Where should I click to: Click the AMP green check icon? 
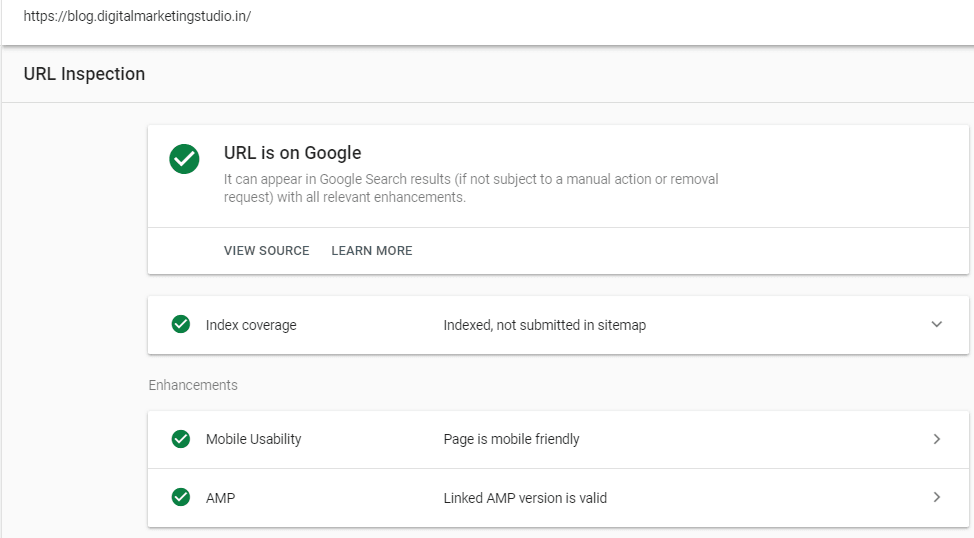coord(181,497)
